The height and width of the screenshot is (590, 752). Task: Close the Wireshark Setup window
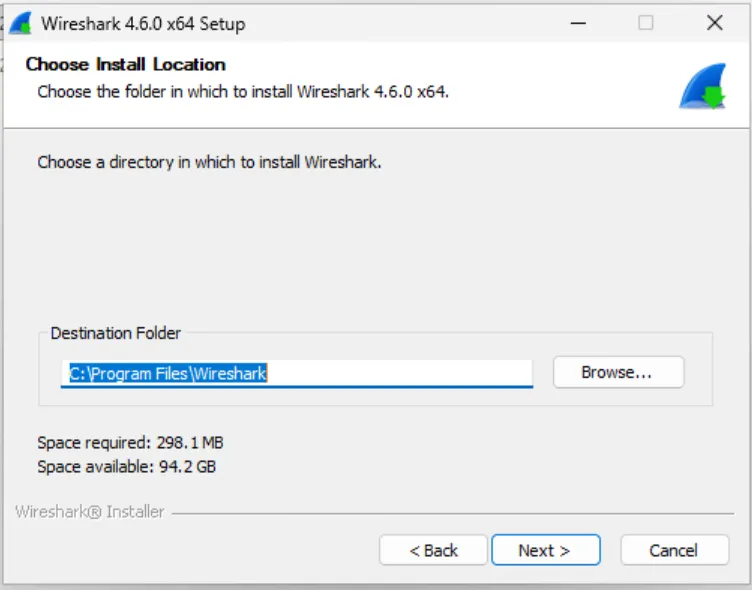[x=714, y=23]
